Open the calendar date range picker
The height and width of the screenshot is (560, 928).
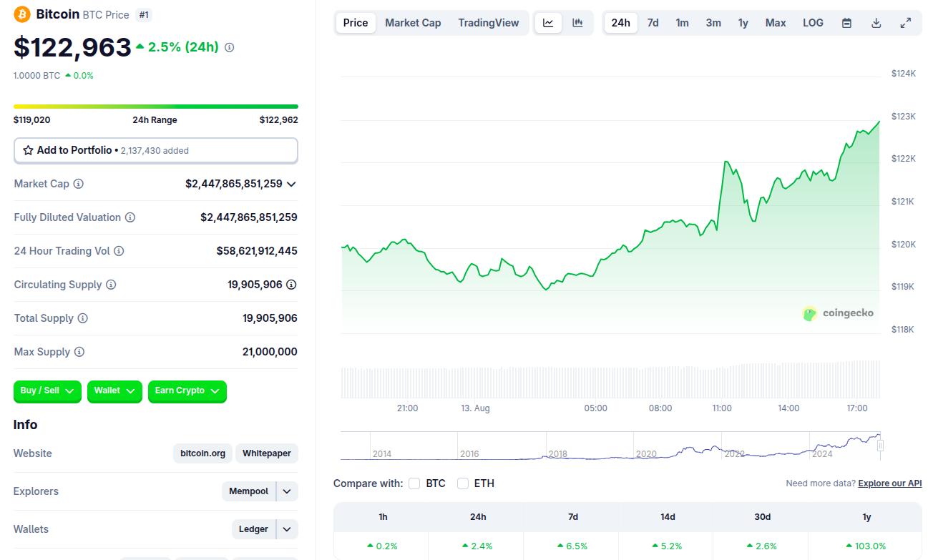(846, 23)
